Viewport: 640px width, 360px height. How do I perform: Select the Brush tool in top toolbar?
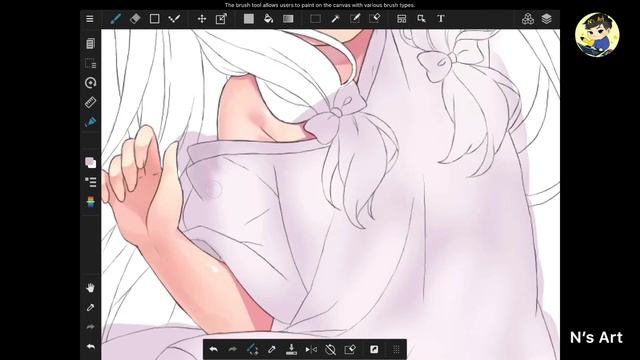116,19
